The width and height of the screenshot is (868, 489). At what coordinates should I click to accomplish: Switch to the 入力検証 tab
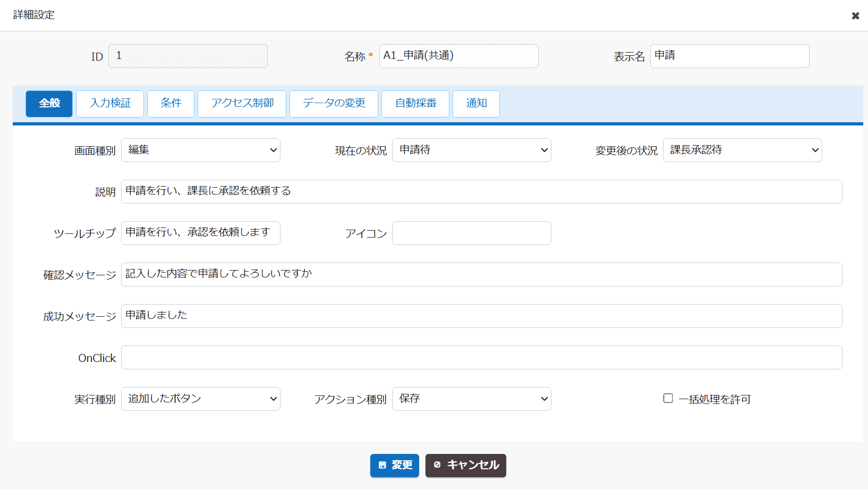[109, 104]
